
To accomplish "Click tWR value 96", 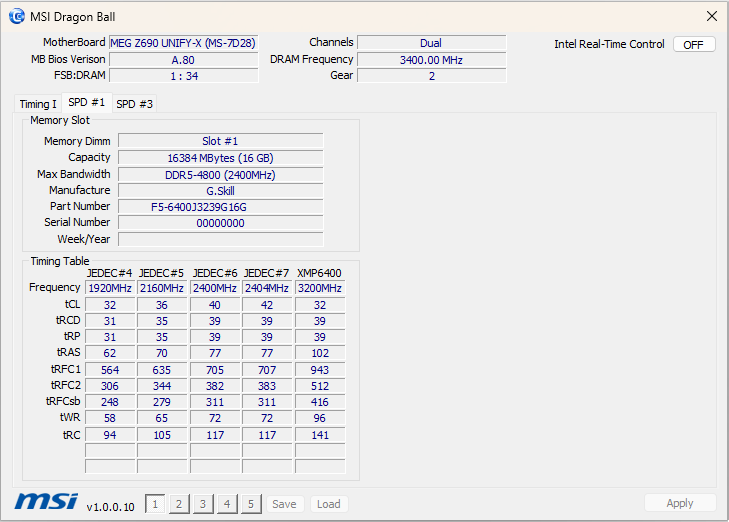I will pos(320,418).
